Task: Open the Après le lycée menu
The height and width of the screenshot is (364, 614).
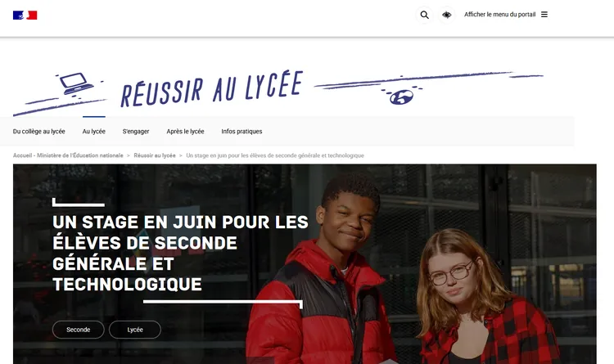Action: point(185,132)
